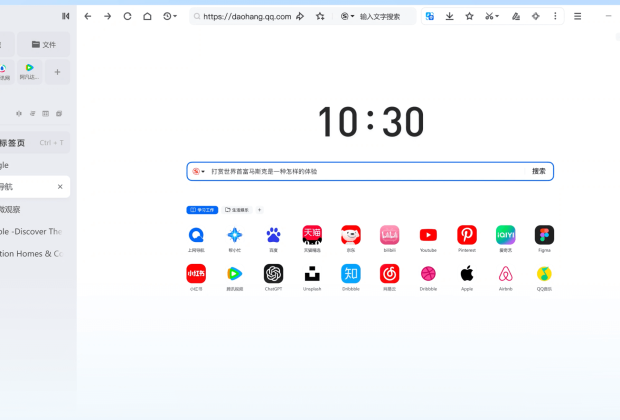Open the Figma shortcut tile
The width and height of the screenshot is (620, 420).
pos(544,235)
